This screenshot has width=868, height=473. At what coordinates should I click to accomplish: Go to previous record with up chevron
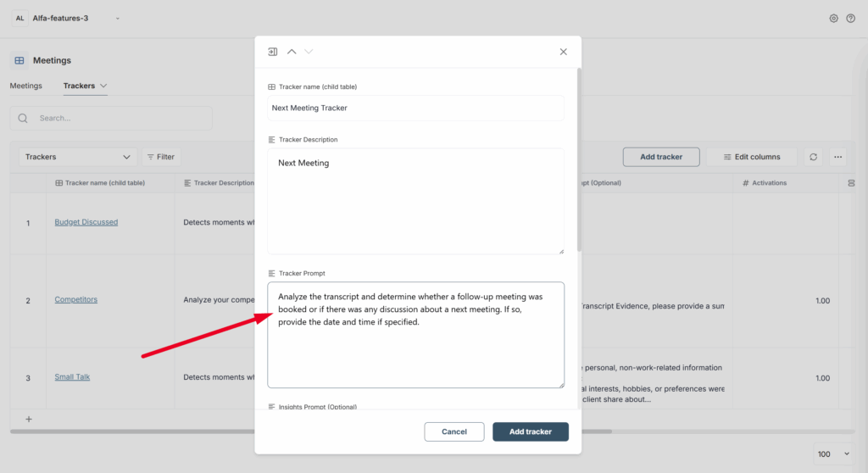point(292,52)
